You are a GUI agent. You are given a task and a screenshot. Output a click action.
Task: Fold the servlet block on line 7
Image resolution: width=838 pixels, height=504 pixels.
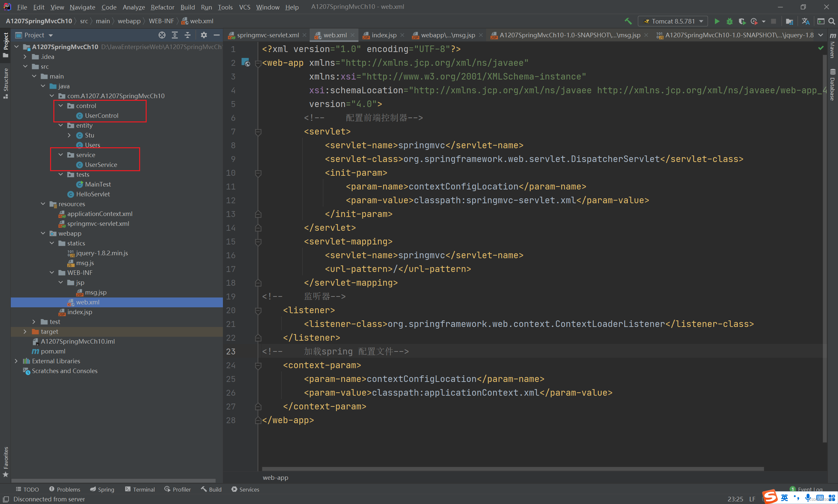tap(258, 132)
